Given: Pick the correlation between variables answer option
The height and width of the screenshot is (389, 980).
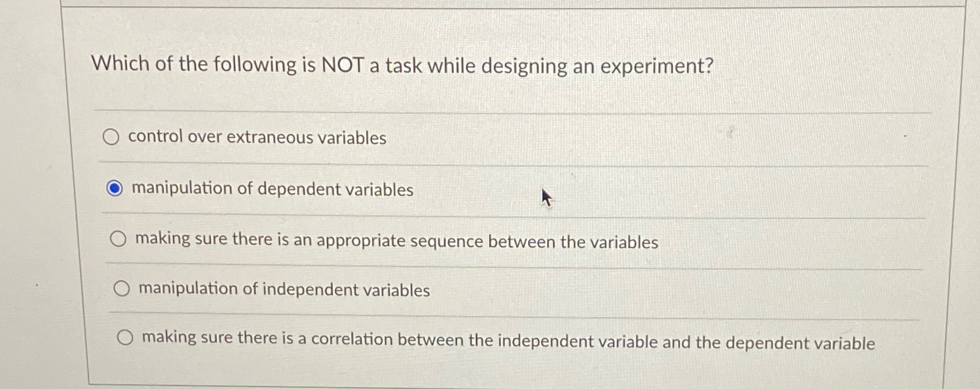Looking at the screenshot, I should (x=125, y=338).
